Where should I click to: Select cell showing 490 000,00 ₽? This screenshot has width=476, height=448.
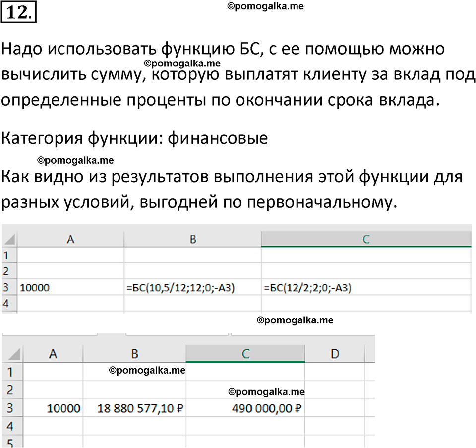245,408
